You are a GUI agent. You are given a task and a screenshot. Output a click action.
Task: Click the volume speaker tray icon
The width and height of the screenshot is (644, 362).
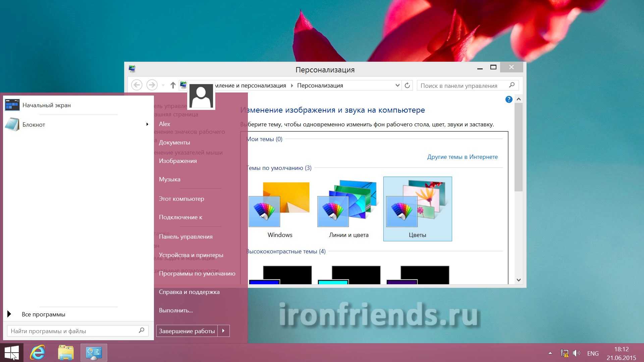(x=576, y=353)
